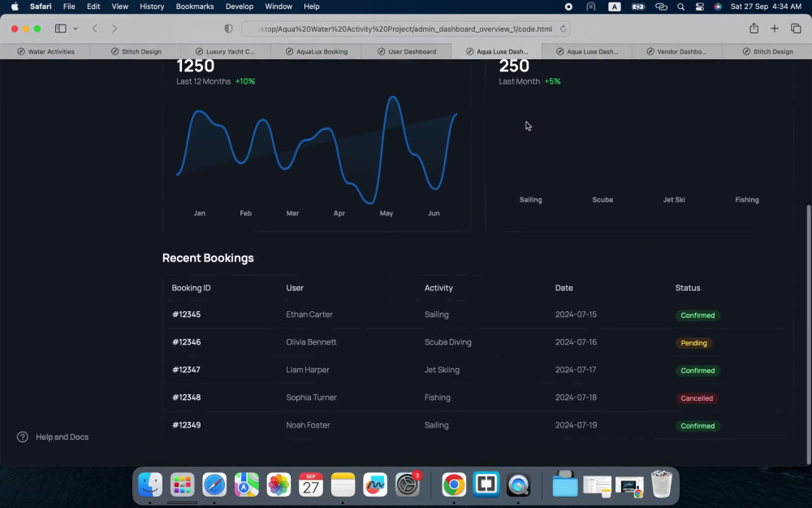This screenshot has width=812, height=508.
Task: Click the date 2024-07-18
Action: 576,397
